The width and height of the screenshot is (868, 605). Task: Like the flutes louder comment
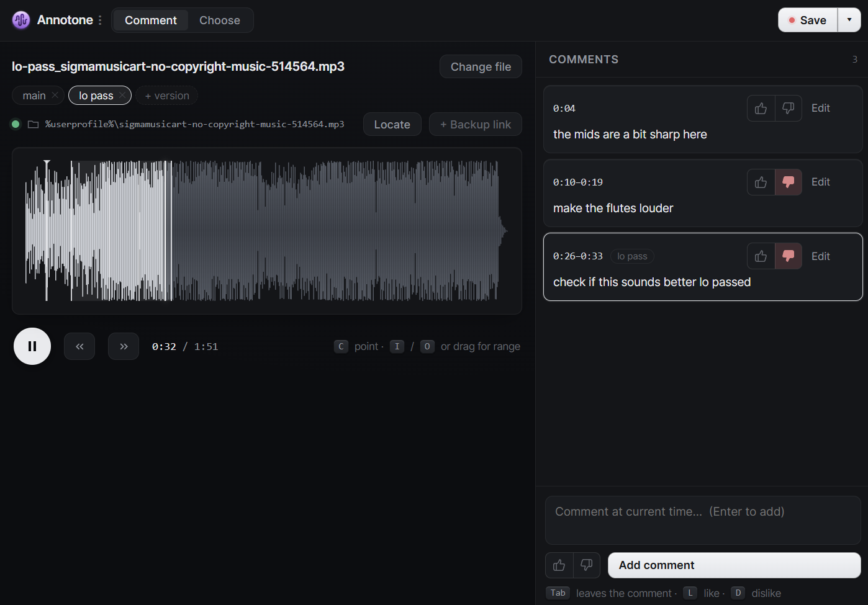tap(761, 182)
